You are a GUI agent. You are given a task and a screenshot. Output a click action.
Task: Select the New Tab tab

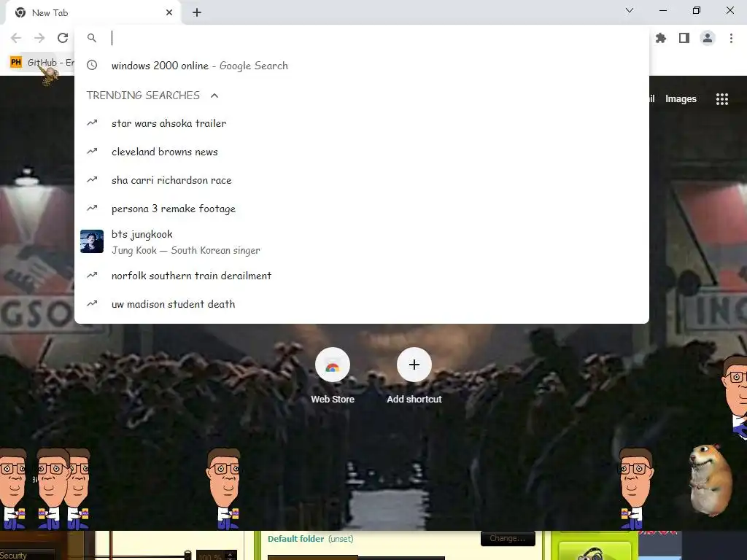click(x=93, y=13)
